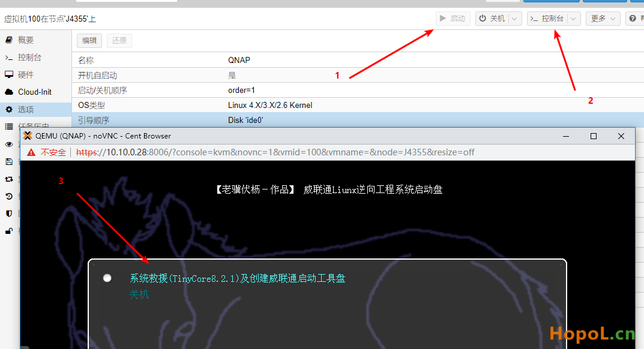Click the unlock permissions icon in sidebar
The width and height of the screenshot is (644, 349).
pyautogui.click(x=8, y=231)
